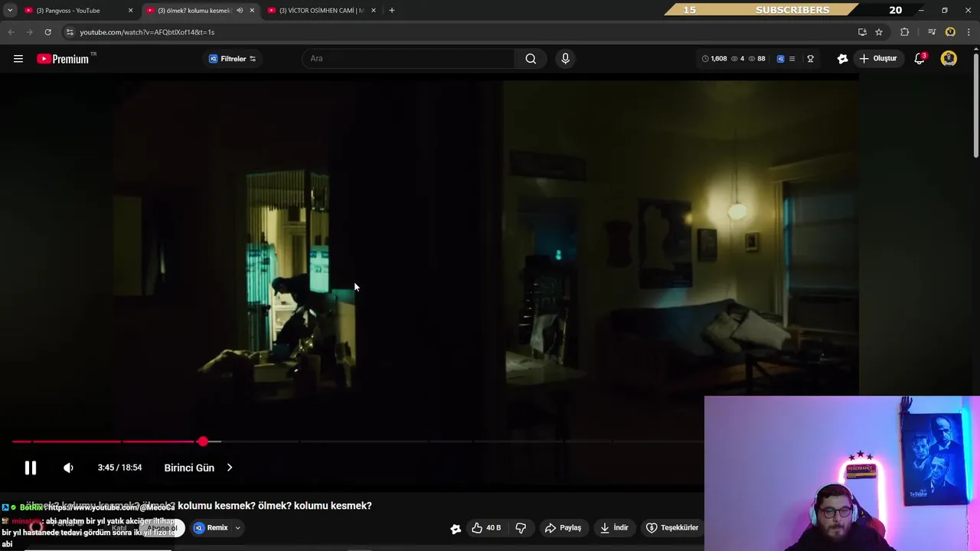Screen dimensions: 980x551
Task: Click the İndir download button
Action: pos(614,528)
